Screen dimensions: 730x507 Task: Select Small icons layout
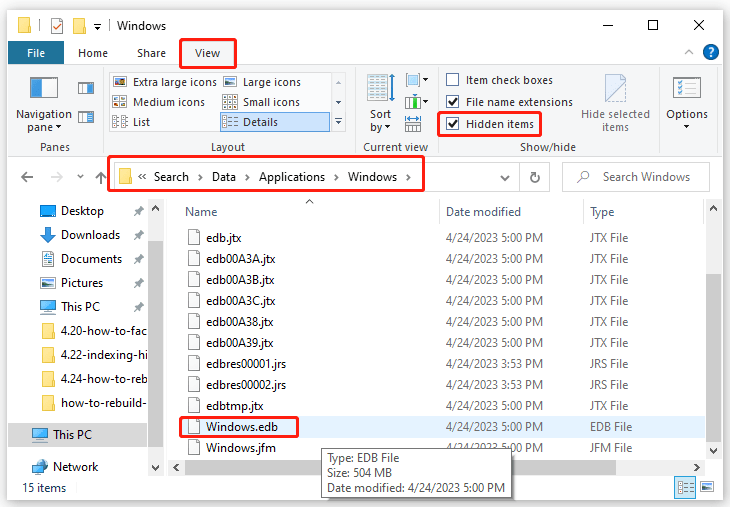tap(262, 102)
